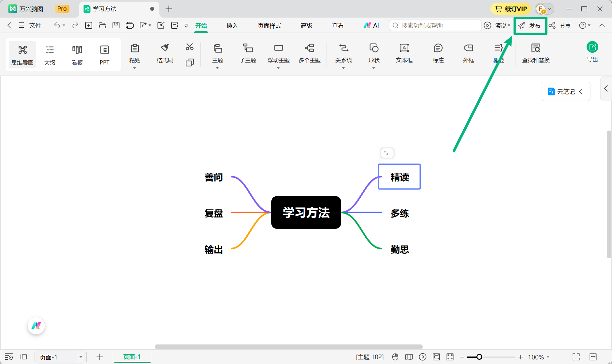Viewport: 612px width, 364px height.
Task: Open the Insert (插入) ribbon tab
Action: (x=232, y=26)
